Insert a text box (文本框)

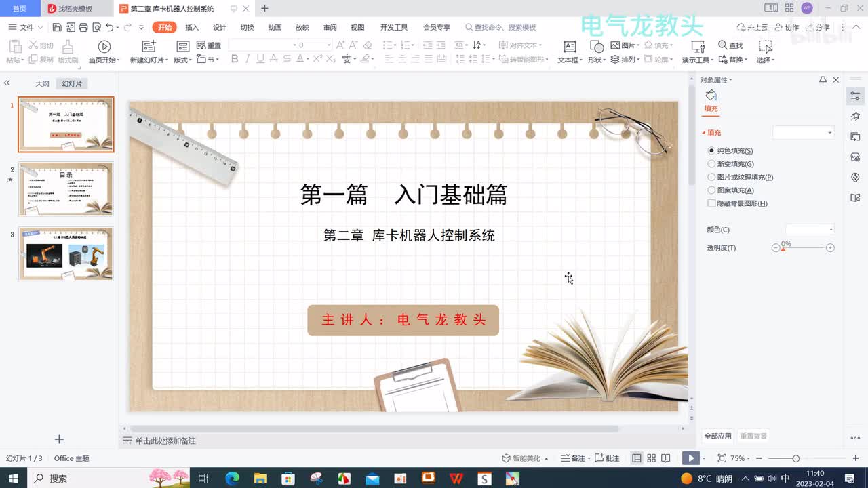tap(570, 52)
